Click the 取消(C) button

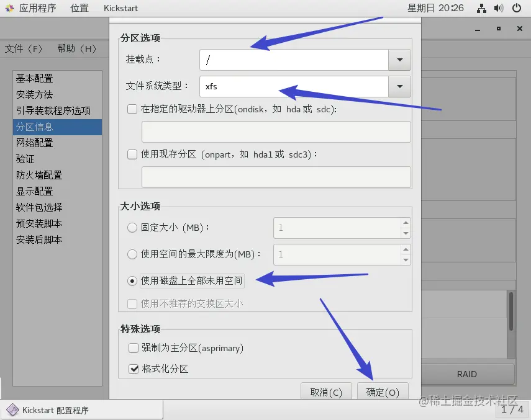coord(326,391)
